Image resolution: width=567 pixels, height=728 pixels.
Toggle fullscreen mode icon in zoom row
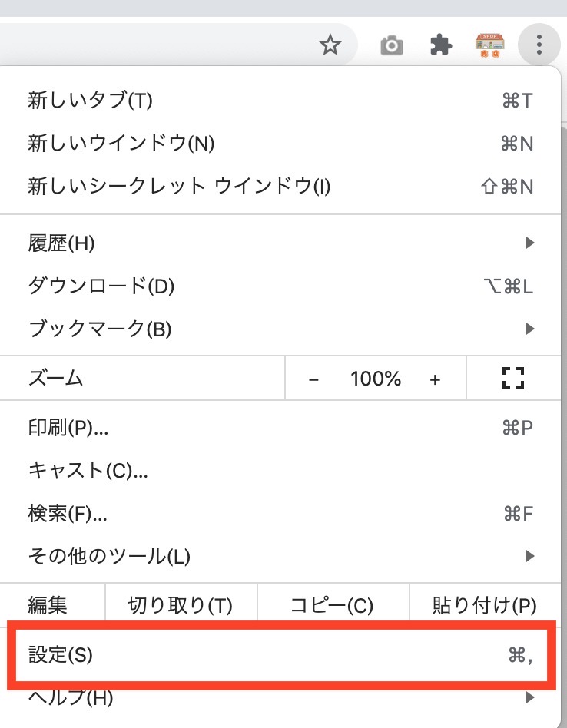[x=512, y=378]
